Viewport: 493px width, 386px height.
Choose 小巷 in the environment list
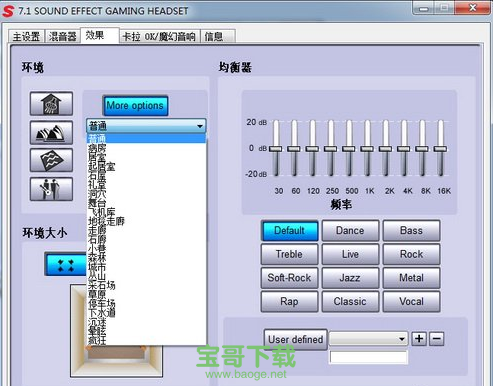[x=146, y=248]
